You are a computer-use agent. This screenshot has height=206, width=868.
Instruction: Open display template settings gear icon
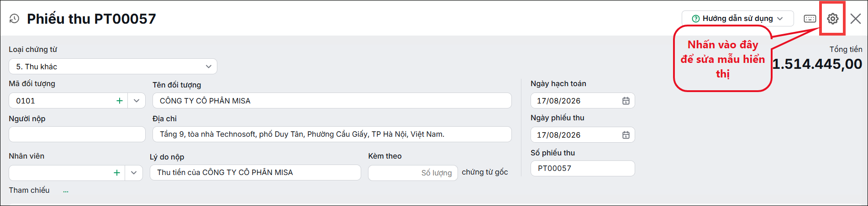(833, 19)
